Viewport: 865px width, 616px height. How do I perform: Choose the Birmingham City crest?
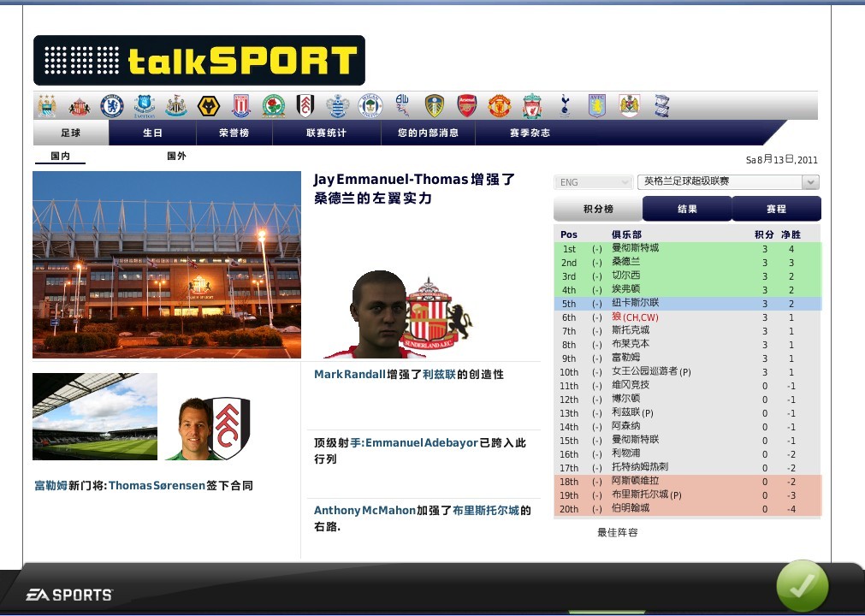[x=662, y=106]
